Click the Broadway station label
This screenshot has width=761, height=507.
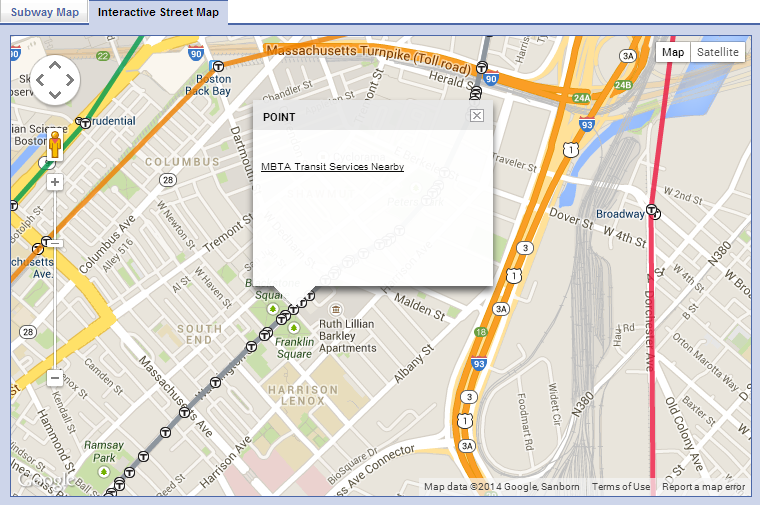(x=620, y=214)
